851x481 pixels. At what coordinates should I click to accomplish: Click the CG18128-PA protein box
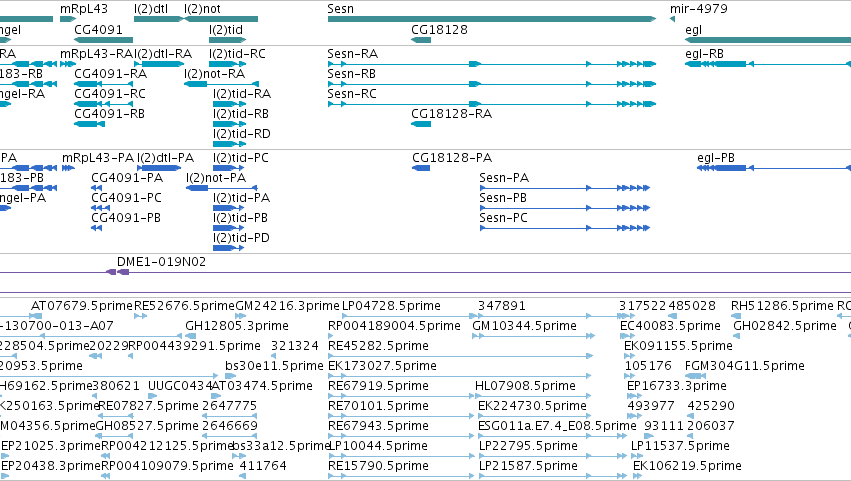(421, 168)
